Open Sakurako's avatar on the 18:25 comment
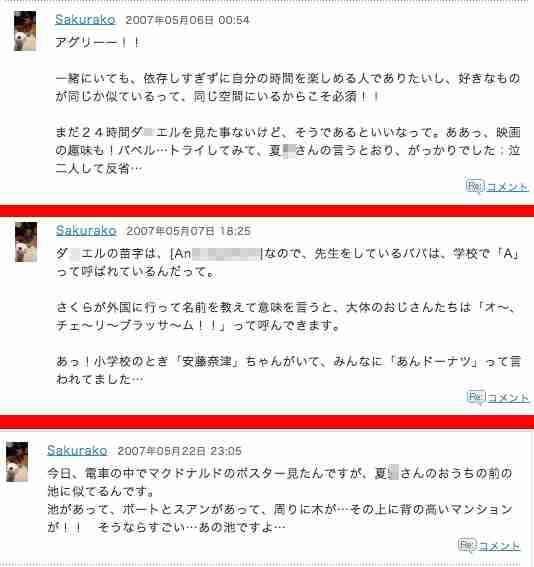The width and height of the screenshot is (534, 567). [26, 242]
